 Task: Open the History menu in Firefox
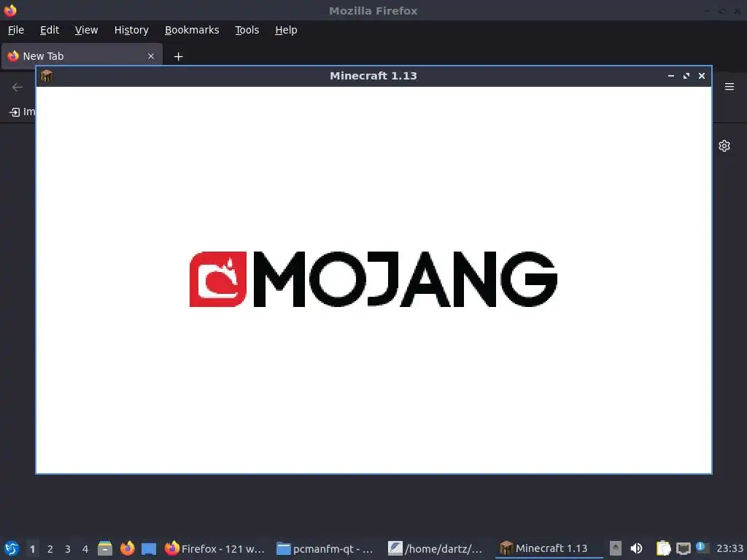pyautogui.click(x=131, y=30)
